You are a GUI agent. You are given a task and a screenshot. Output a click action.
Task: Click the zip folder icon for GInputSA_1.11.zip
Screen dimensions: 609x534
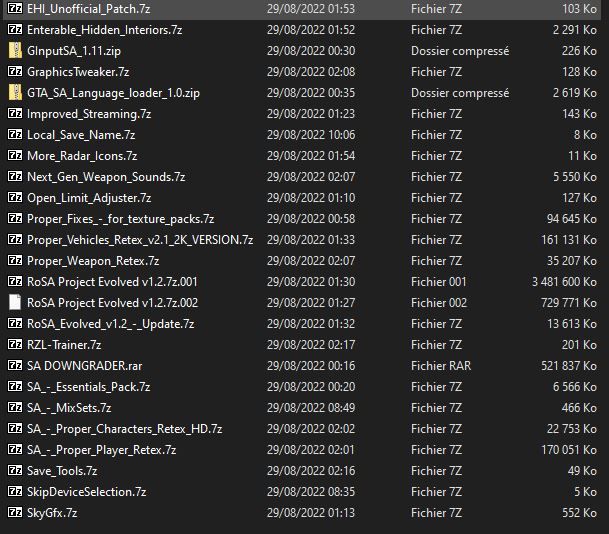pos(15,50)
